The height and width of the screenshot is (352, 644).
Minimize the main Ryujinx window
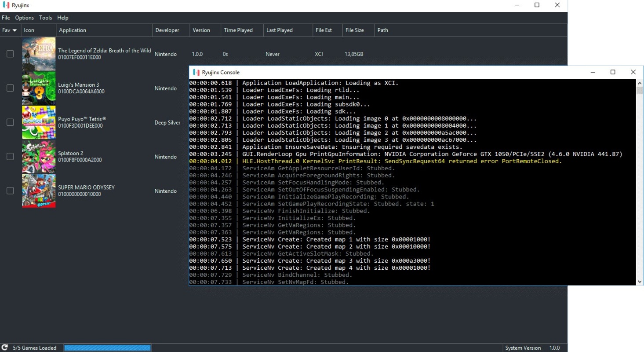pyautogui.click(x=517, y=5)
